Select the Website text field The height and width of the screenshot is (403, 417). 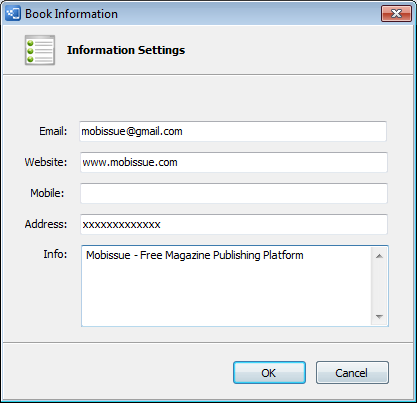[234, 162]
